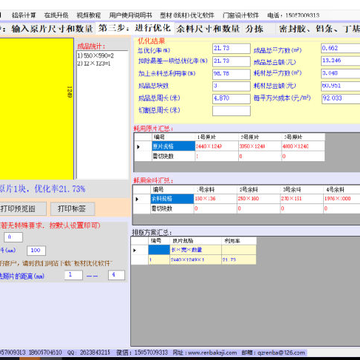This screenshot has width=360, height=360.
Task: Click the distance field containing 4
Action: (x=116, y=275)
